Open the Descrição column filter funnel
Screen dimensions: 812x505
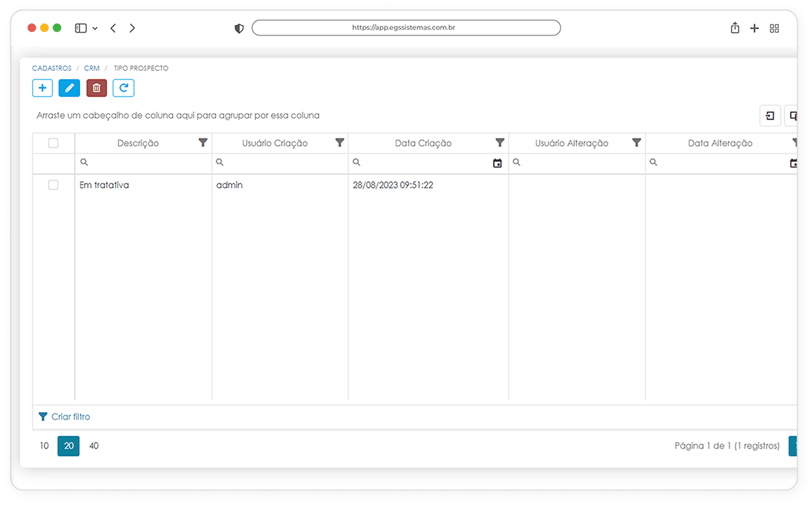(x=203, y=142)
